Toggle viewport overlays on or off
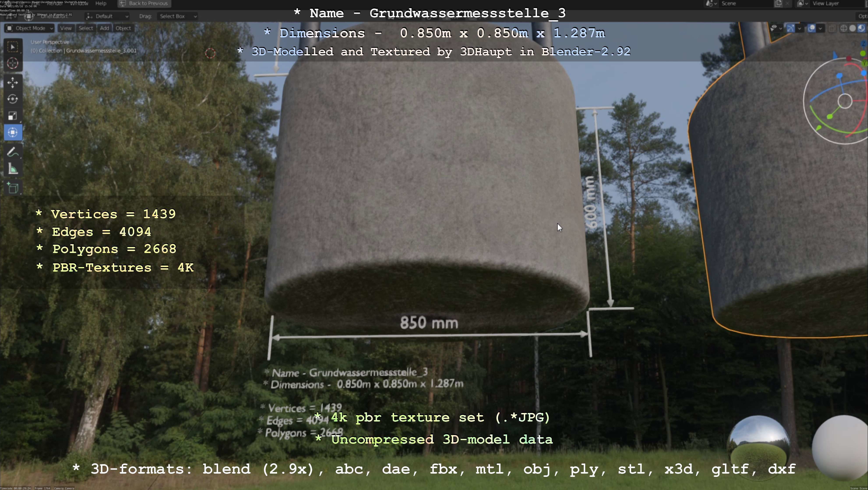The width and height of the screenshot is (868, 490). 811,28
